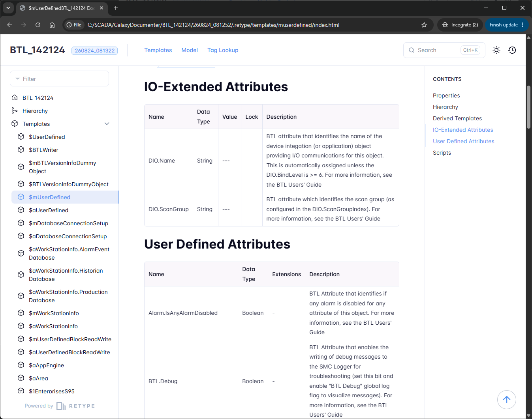Jump to User Defined Attributes in Contents
Viewport: 532px width, 419px height.
pos(464,141)
